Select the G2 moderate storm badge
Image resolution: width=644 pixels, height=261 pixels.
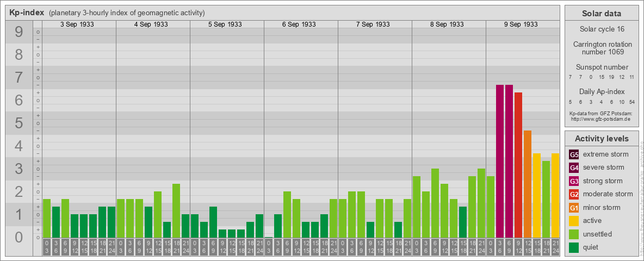(x=574, y=194)
